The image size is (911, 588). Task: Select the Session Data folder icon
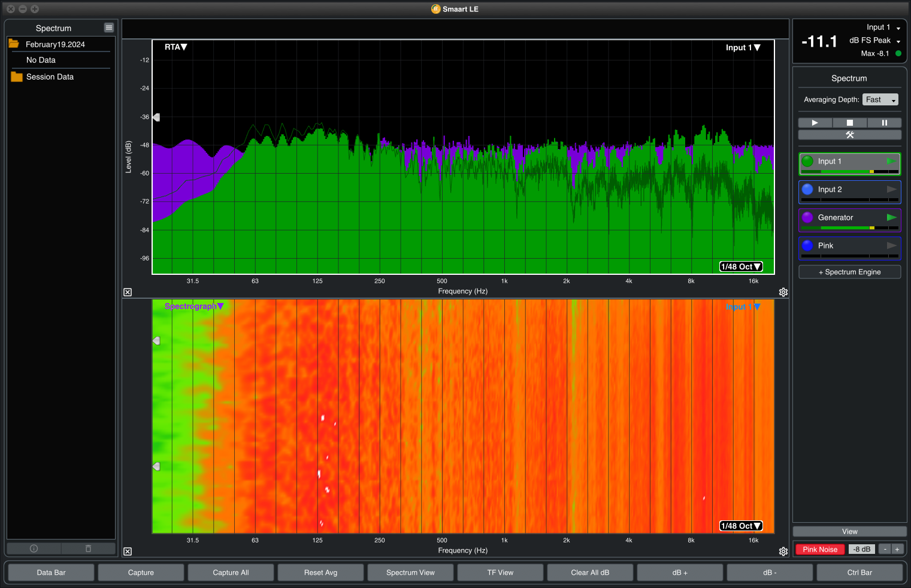click(x=17, y=77)
